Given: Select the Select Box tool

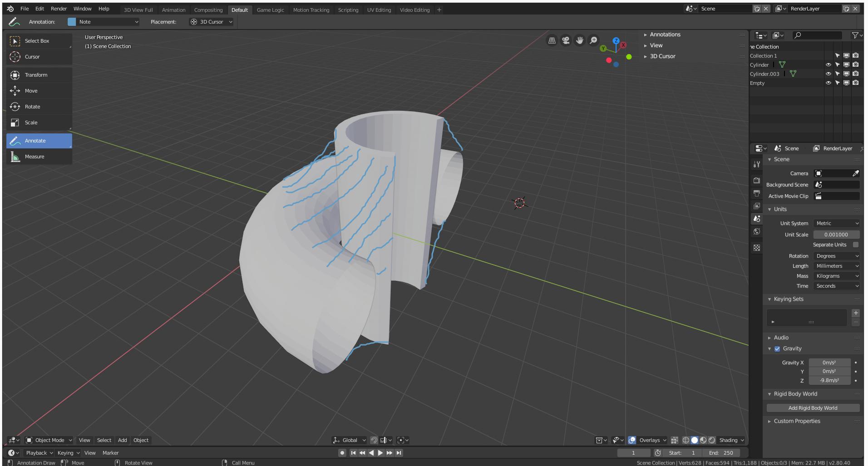Looking at the screenshot, I should click(39, 41).
